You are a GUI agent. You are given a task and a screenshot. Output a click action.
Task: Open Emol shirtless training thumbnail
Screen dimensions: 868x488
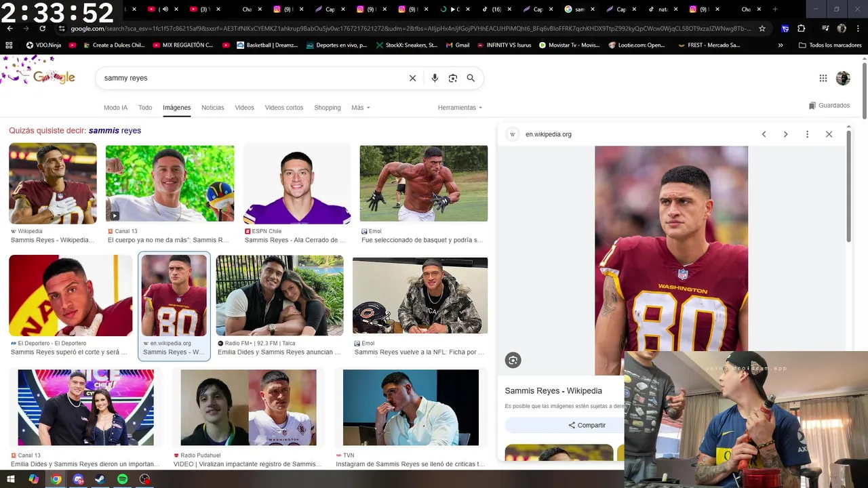(423, 183)
